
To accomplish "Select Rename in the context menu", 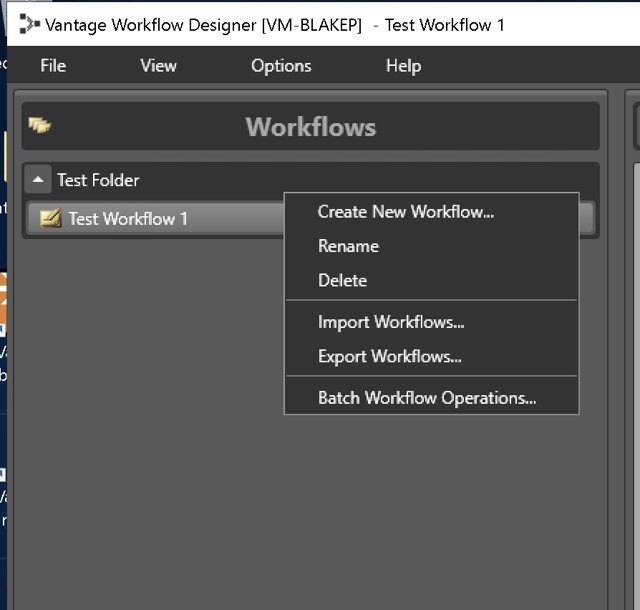I will tap(431, 246).
